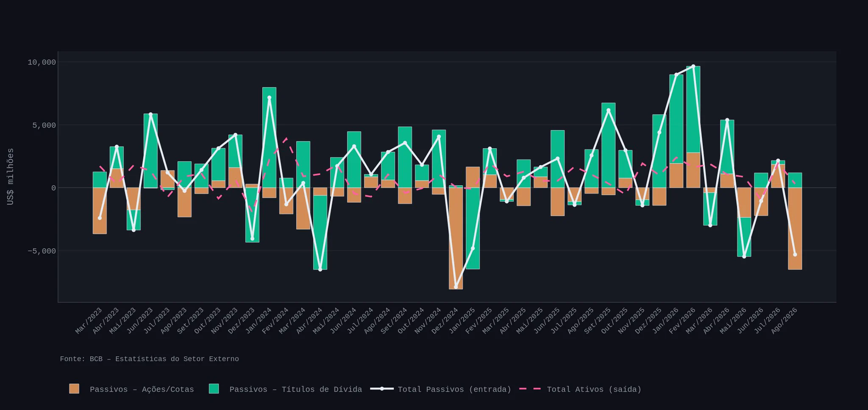This screenshot has width=868, height=410.
Task: Click the Abr/2024 x-axis label
Action: click(309, 321)
